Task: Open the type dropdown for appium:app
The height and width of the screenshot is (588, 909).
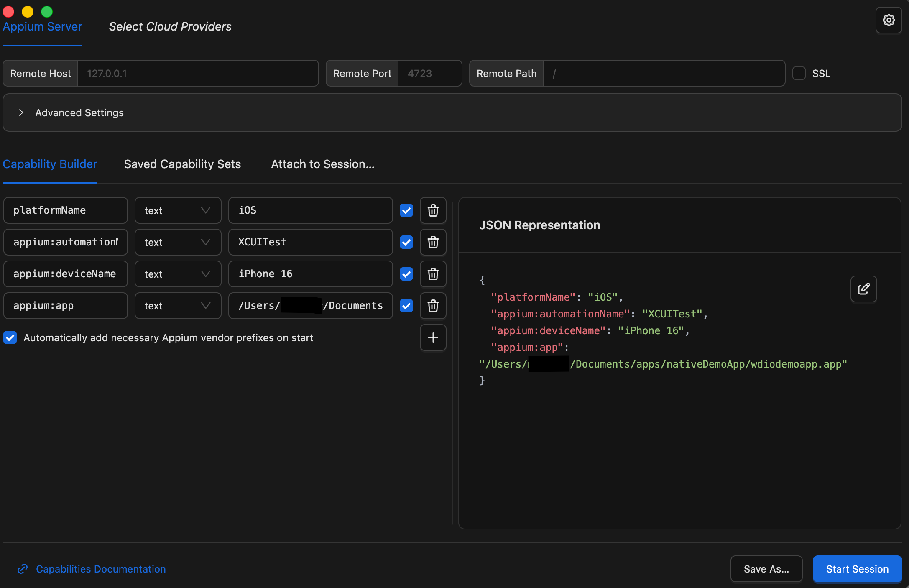Action: 178,306
